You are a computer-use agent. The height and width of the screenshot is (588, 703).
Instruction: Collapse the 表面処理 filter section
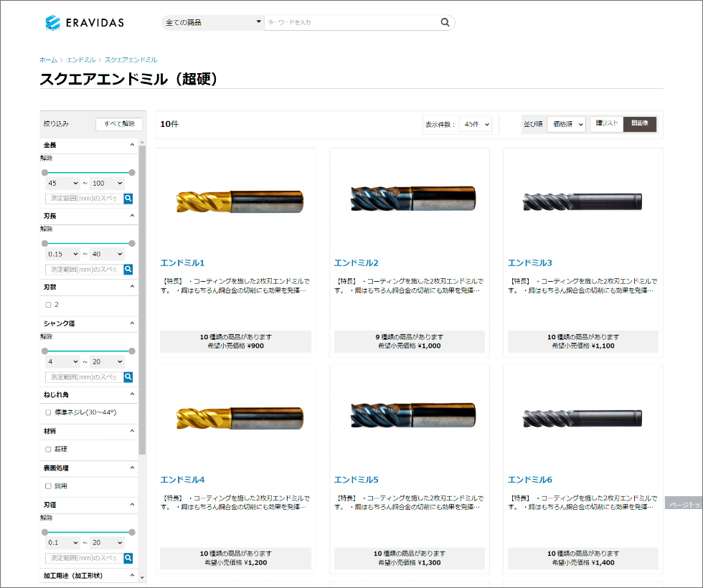[x=132, y=468]
